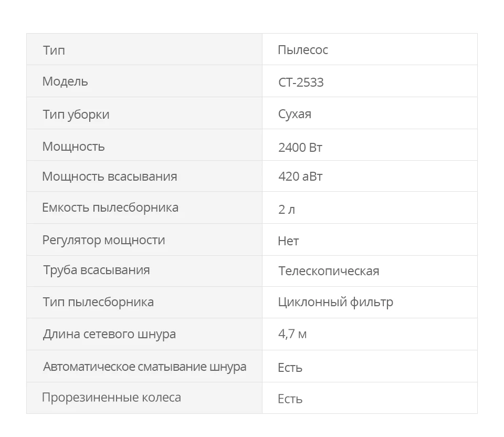Click Мощность всасывания label
The height and width of the screenshot is (437, 504).
[110, 176]
